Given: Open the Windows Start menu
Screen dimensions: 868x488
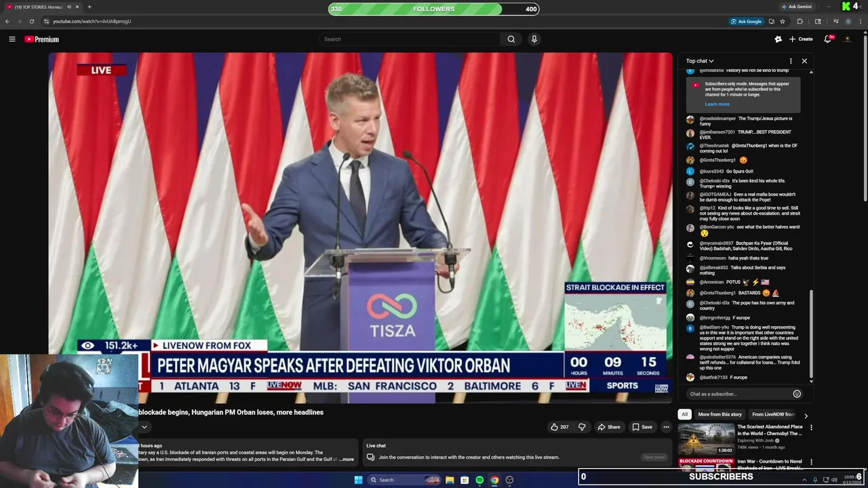Looking at the screenshot, I should (x=358, y=480).
